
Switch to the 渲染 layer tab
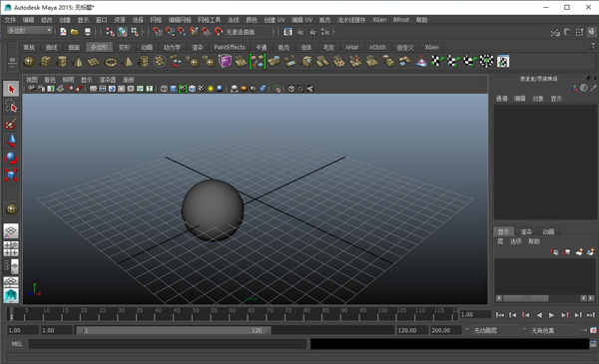[526, 231]
